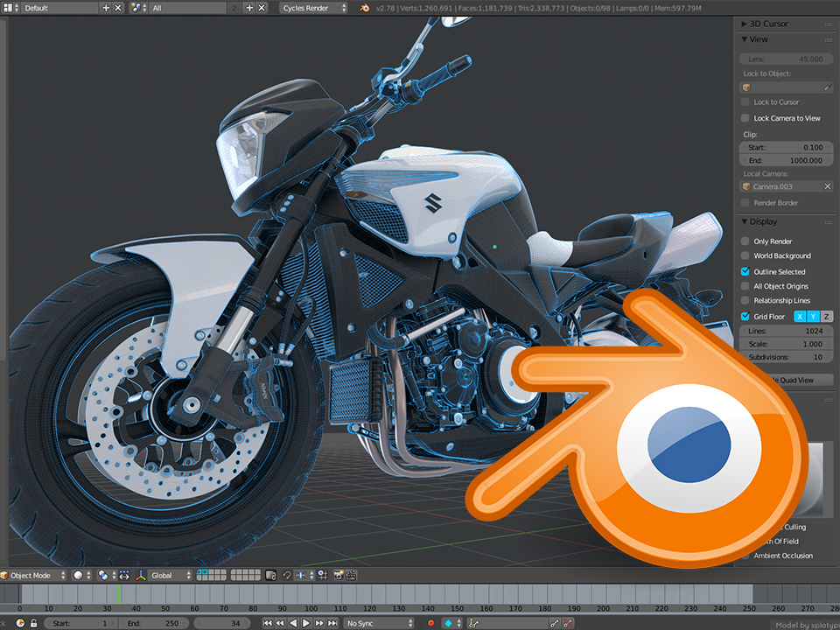
Task: Jump to the previous keyframe
Action: pyautogui.click(x=280, y=623)
